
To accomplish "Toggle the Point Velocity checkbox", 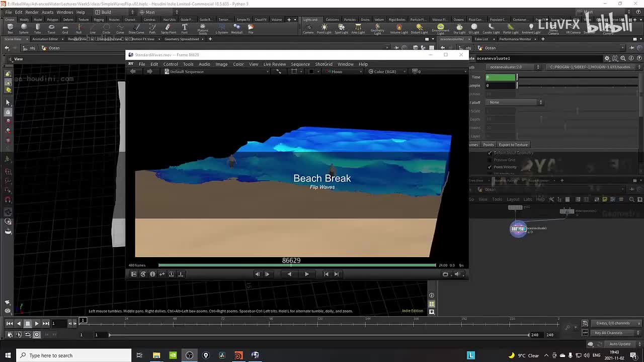I will 490,167.
